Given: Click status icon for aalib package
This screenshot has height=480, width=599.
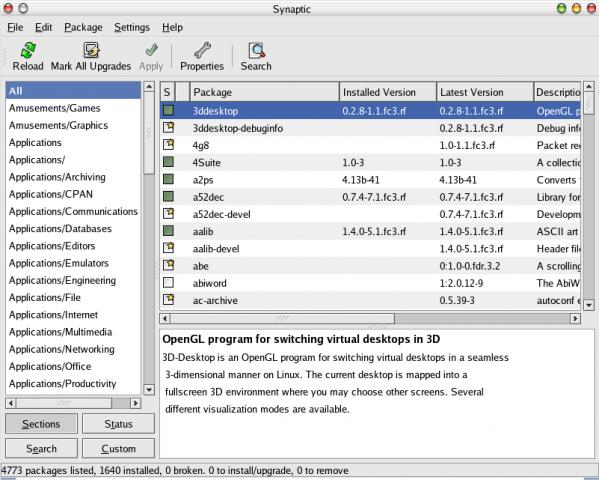Looking at the screenshot, I should click(x=168, y=231).
